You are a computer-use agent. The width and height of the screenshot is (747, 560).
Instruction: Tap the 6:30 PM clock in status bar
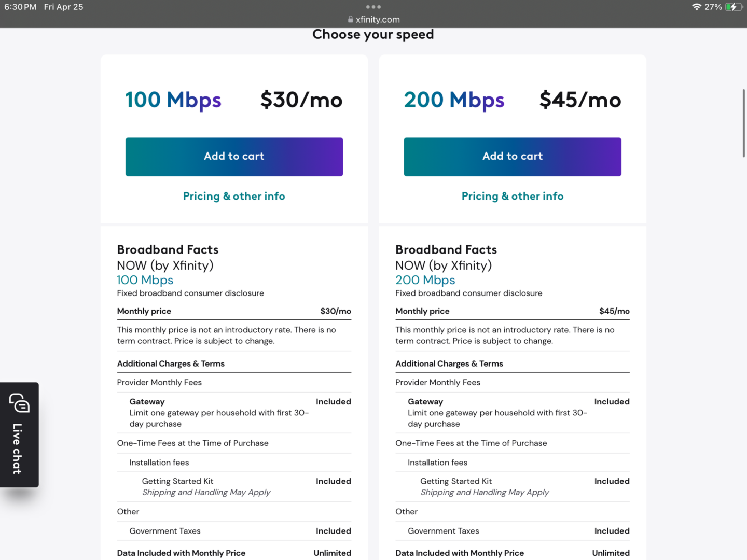pyautogui.click(x=20, y=7)
